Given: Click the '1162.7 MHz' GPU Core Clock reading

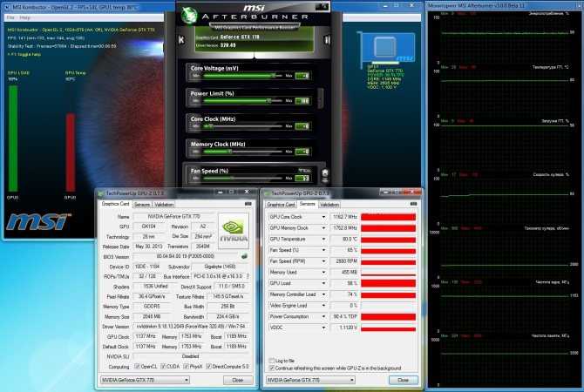Looking at the screenshot, I should 344,217.
